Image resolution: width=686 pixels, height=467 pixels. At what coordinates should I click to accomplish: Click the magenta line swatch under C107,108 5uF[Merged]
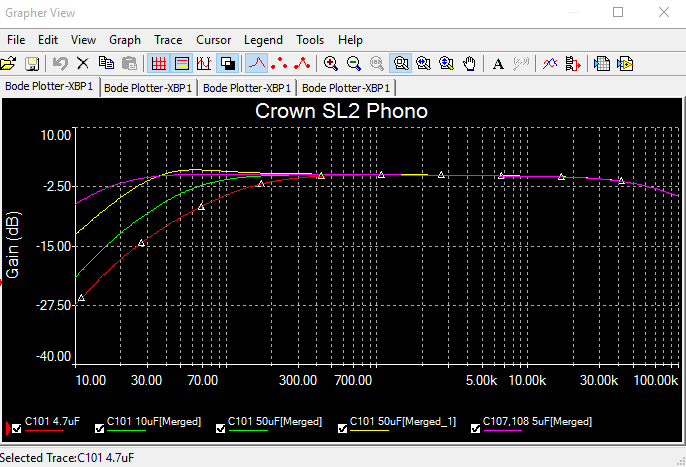coord(503,431)
